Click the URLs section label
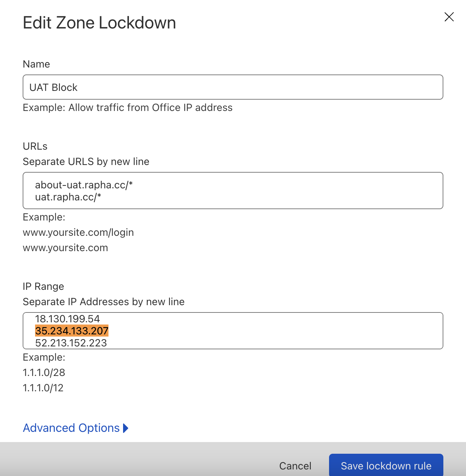The image size is (466, 476). pos(35,146)
